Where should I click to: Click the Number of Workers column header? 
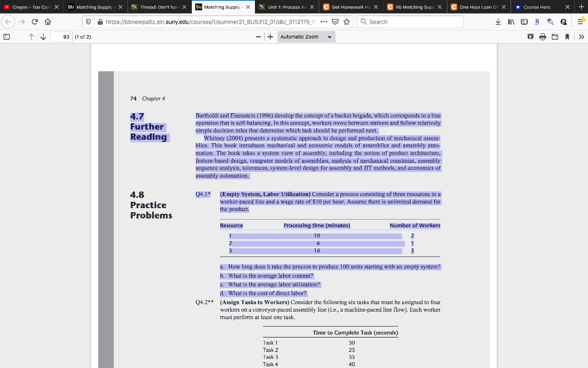[415, 225]
